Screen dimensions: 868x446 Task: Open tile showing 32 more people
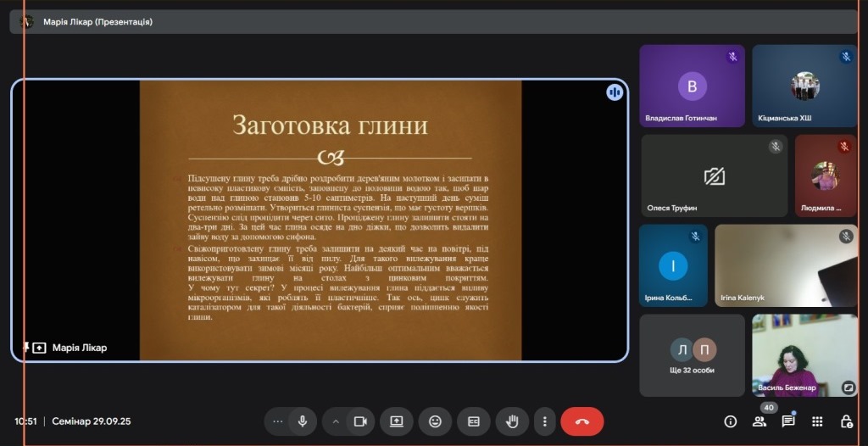click(692, 355)
